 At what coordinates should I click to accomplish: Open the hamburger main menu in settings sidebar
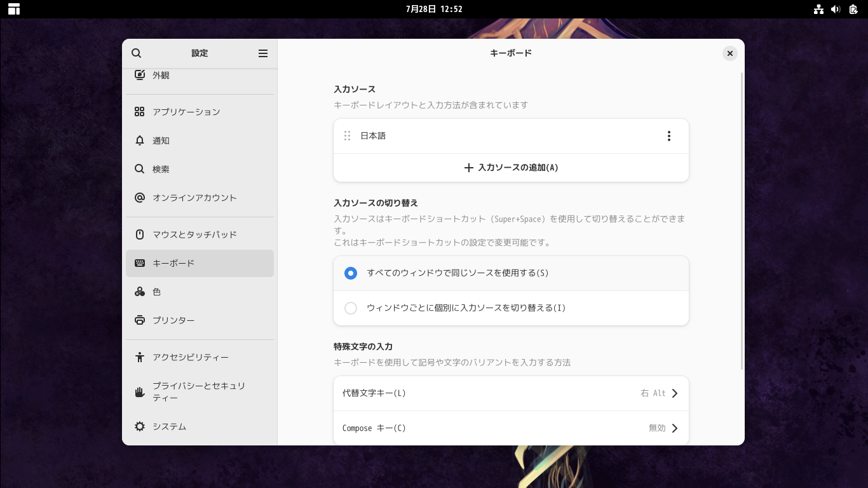pos(263,53)
